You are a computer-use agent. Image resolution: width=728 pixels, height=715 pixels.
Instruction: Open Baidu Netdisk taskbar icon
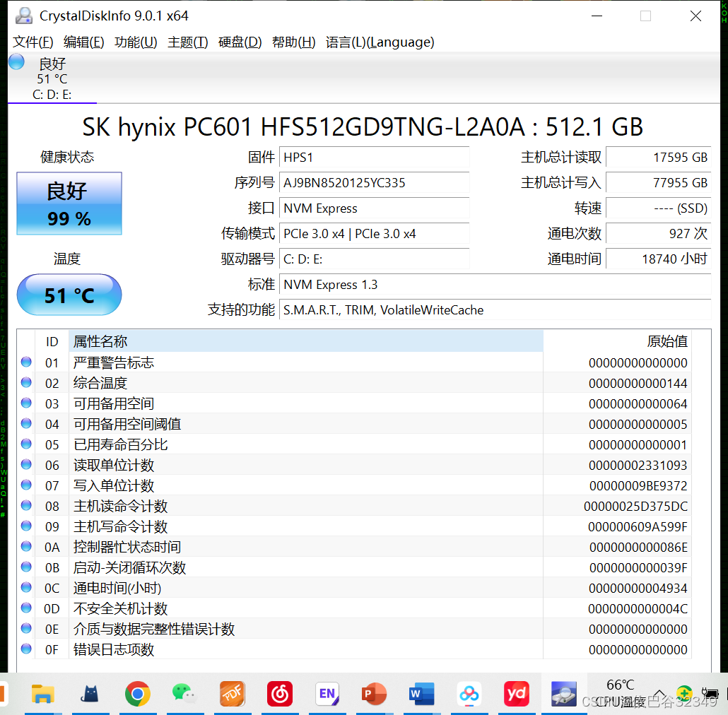(x=469, y=694)
